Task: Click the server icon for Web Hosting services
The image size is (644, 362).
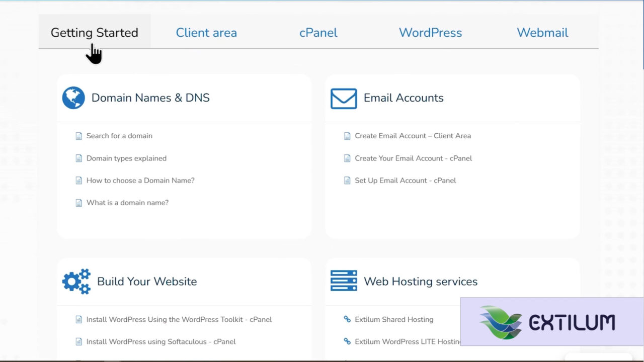Action: tap(344, 281)
